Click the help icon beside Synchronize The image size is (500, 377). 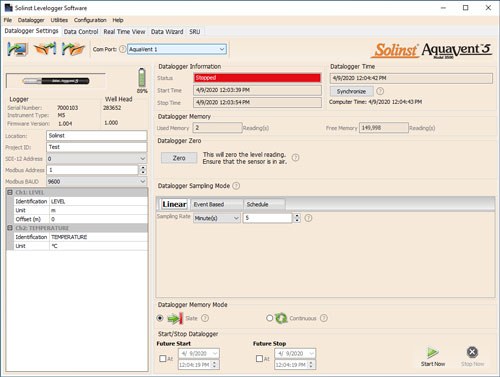click(380, 91)
